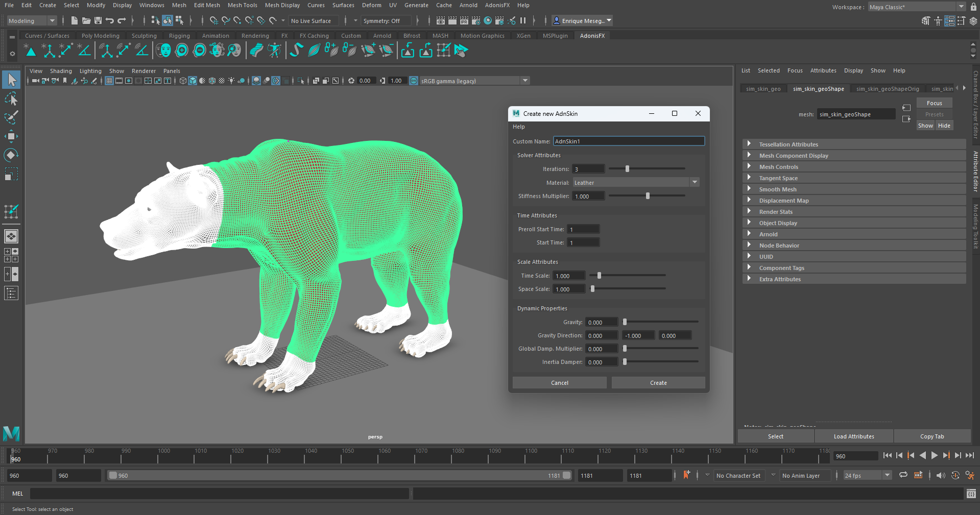Screen dimensions: 980x515
Task: Click the IPR render icon
Action: pyautogui.click(x=464, y=20)
